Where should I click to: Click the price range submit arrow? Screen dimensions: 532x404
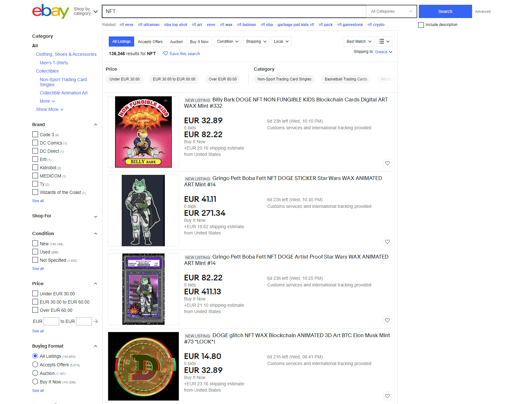(x=96, y=321)
